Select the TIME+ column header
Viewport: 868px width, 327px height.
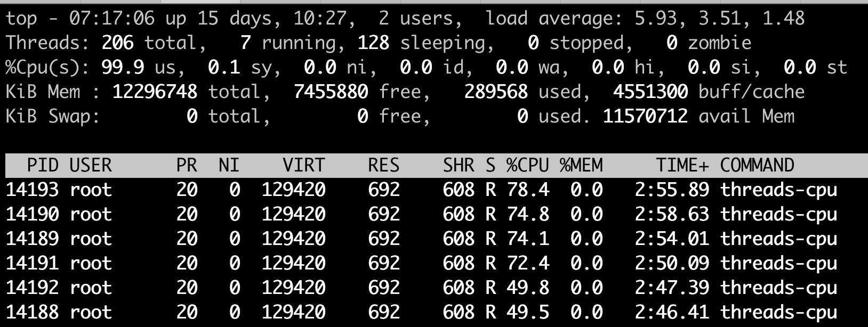[x=682, y=165]
